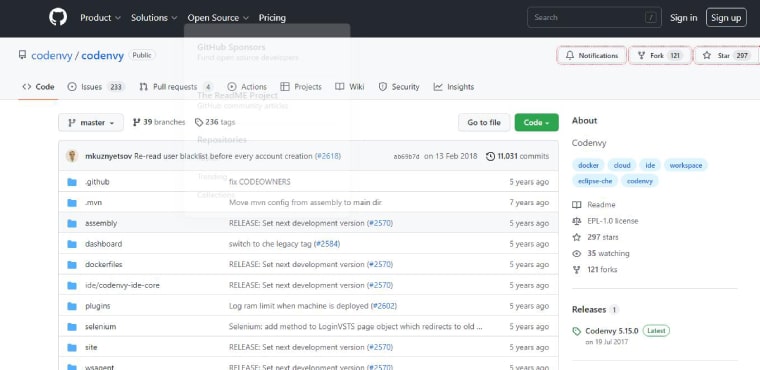Select the workspace topic tag
This screenshot has height=370, width=760.
click(686, 165)
